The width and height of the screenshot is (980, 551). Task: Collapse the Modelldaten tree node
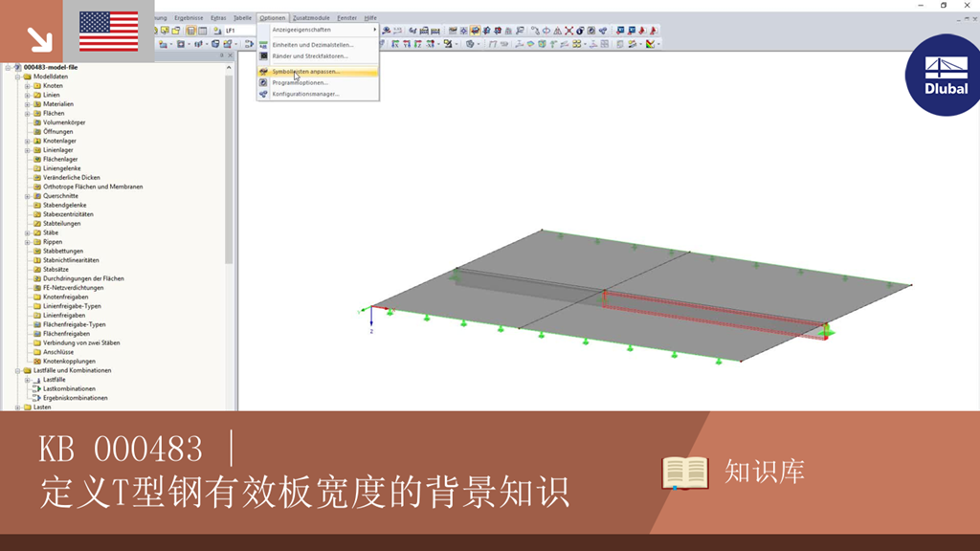pyautogui.click(x=18, y=77)
